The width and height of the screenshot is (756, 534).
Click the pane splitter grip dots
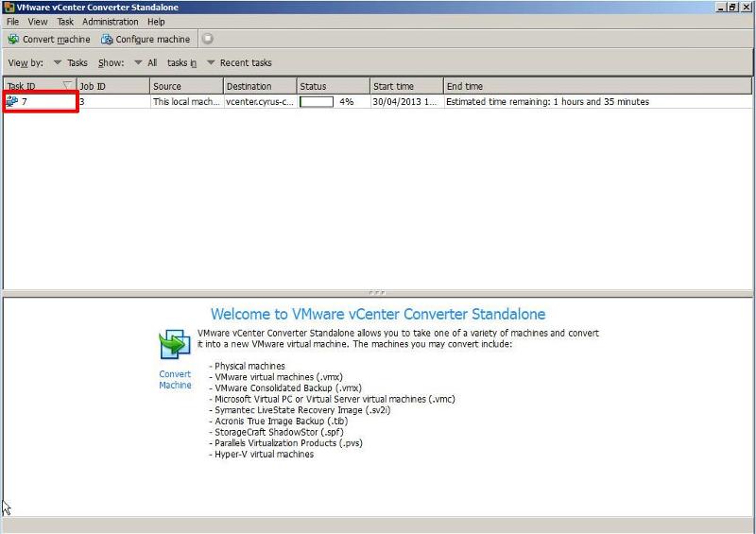(x=376, y=293)
